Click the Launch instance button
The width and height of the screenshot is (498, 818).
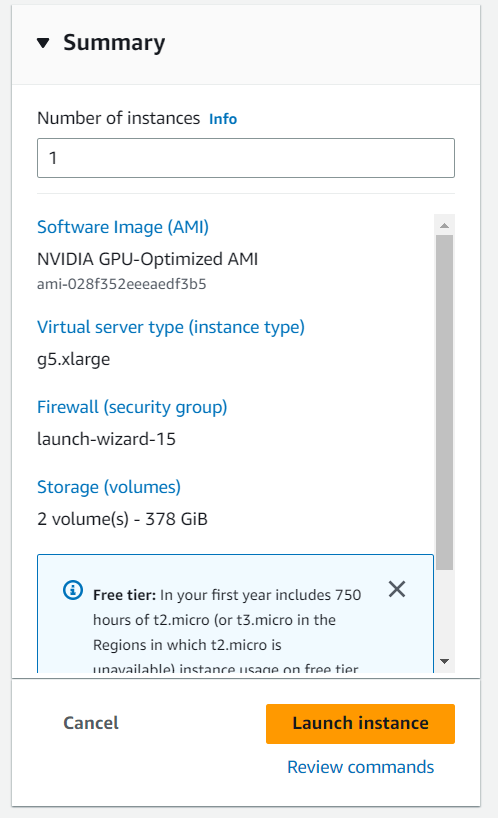pos(360,724)
